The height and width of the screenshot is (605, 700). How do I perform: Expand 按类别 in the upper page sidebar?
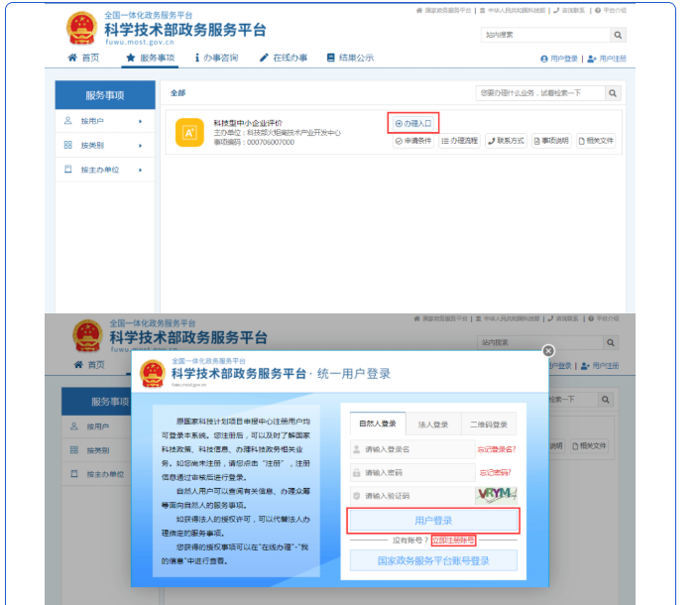[105, 145]
